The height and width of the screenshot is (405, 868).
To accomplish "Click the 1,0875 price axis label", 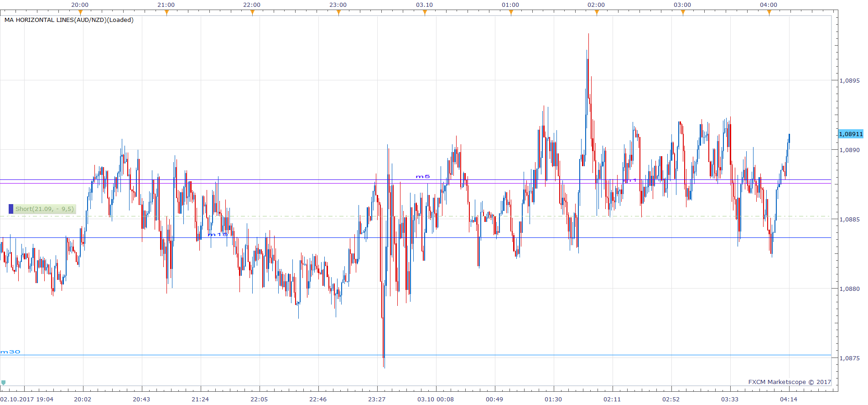I will pos(850,358).
